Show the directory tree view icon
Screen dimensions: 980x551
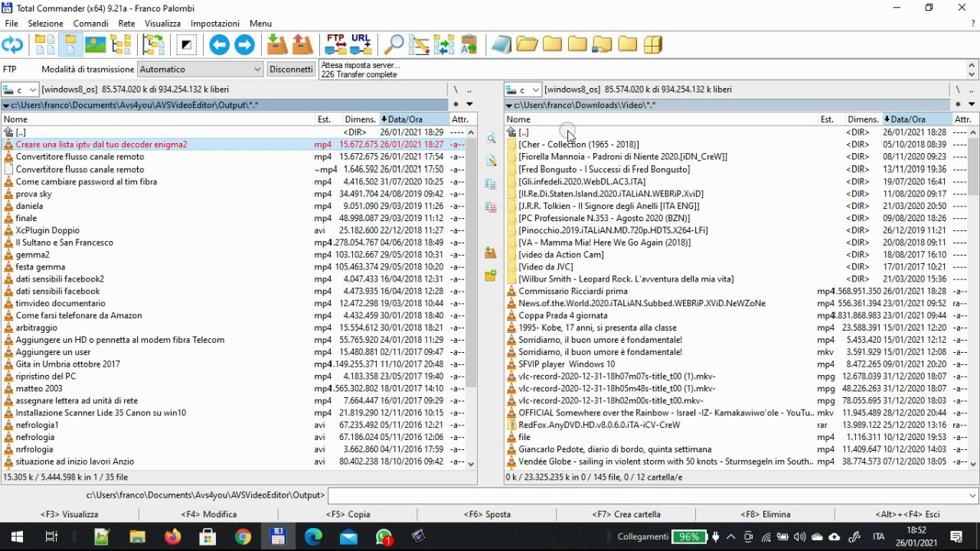121,45
